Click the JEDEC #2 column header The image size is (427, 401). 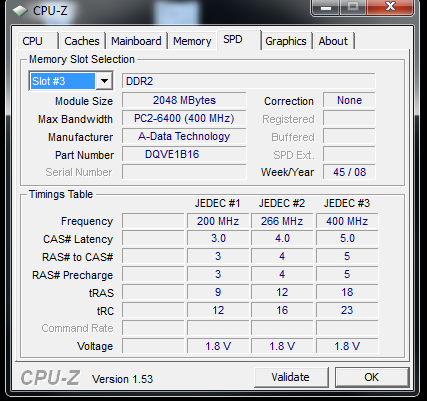[282, 203]
